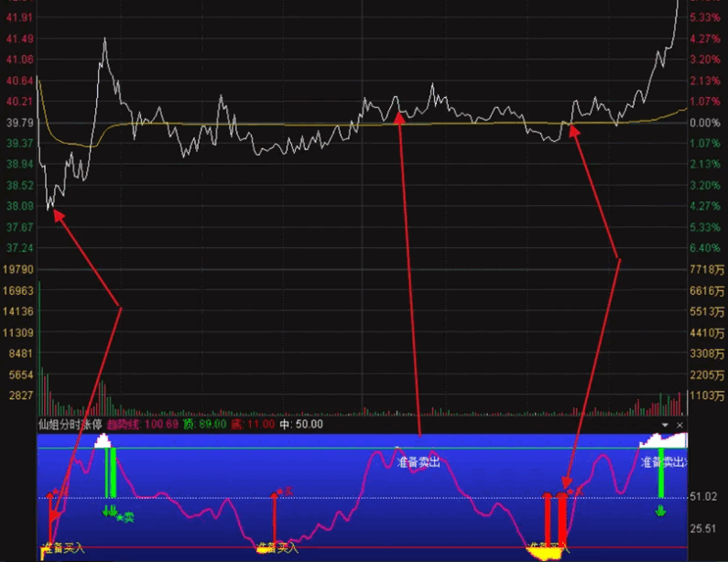Image resolution: width=728 pixels, height=562 pixels.
Task: Select the 25.51 indicator axis label
Action: [x=703, y=528]
